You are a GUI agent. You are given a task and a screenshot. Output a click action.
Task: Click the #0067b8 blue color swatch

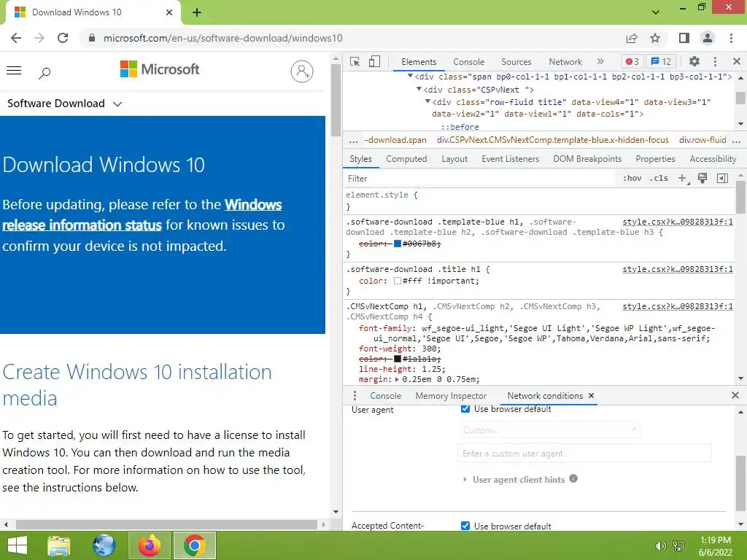(x=398, y=244)
